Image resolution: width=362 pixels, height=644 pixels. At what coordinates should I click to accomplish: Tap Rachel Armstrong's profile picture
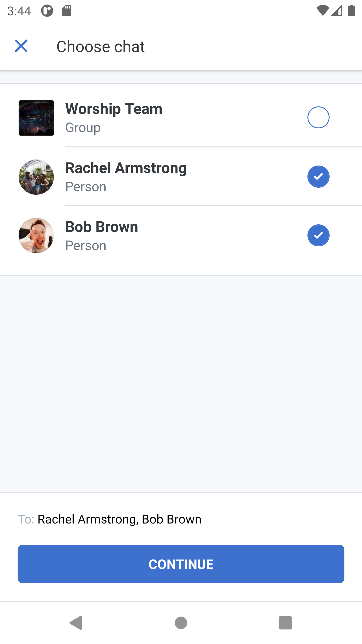click(36, 177)
